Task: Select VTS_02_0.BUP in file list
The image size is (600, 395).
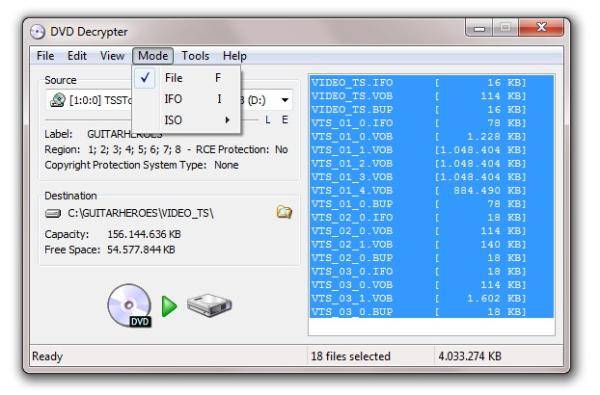Action: click(432, 258)
